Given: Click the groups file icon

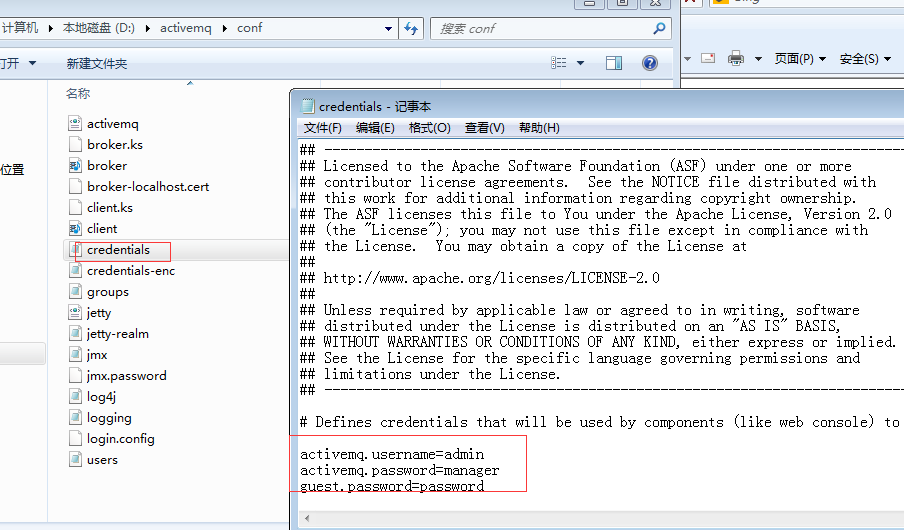Looking at the screenshot, I should [x=75, y=291].
